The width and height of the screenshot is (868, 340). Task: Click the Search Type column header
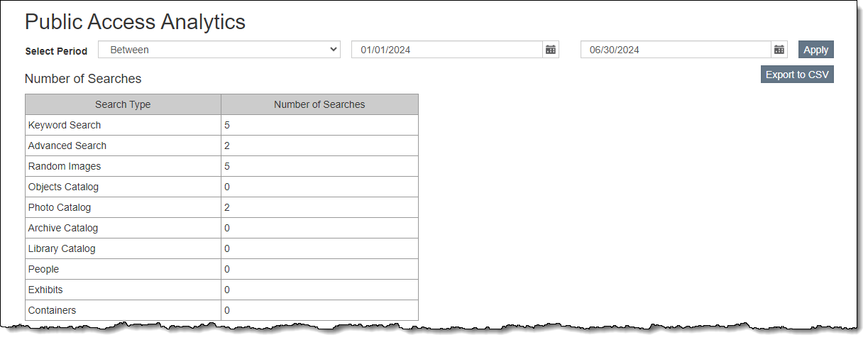pyautogui.click(x=123, y=104)
